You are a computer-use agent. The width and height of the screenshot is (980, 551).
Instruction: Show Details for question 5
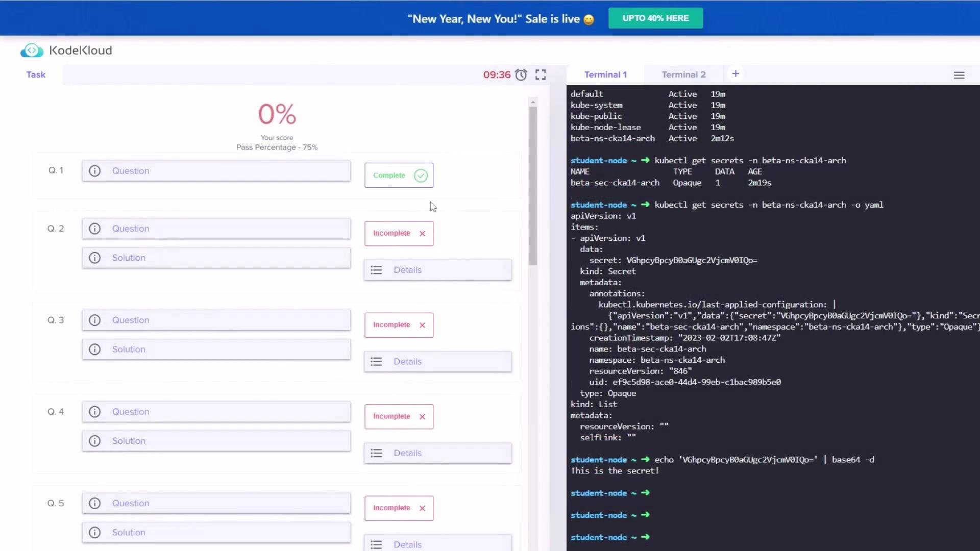438,543
